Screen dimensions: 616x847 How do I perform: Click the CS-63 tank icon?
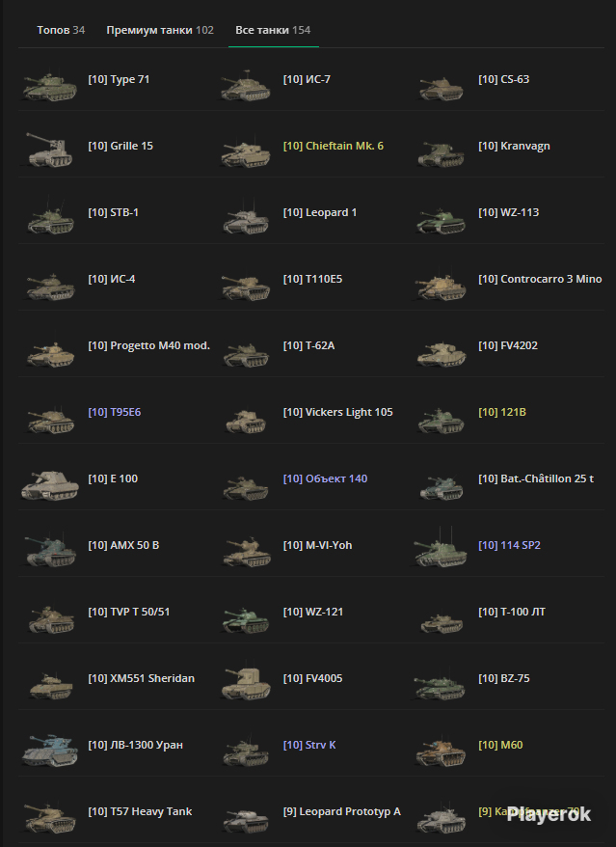click(442, 87)
